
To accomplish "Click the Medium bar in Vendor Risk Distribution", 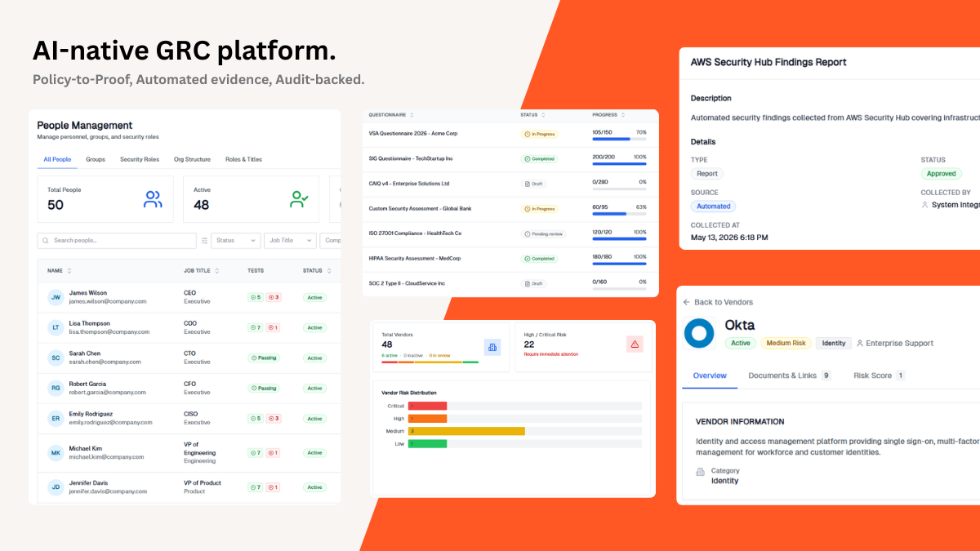I will 466,430.
